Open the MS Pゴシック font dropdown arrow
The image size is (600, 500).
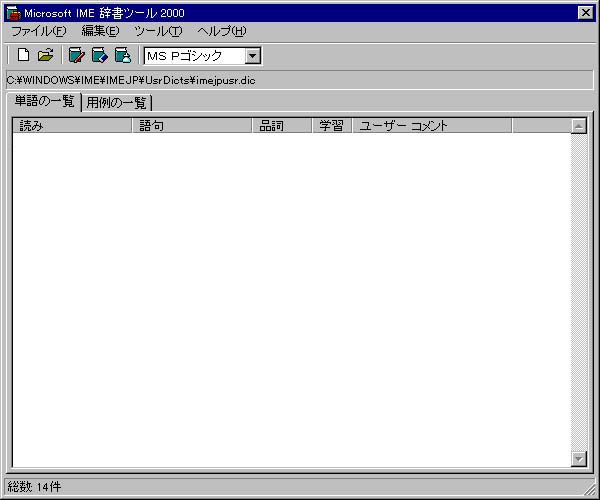click(x=253, y=56)
